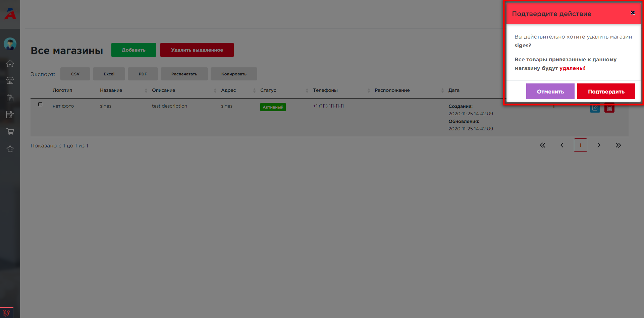Click the blue edit store icon
The height and width of the screenshot is (318, 644).
click(595, 108)
